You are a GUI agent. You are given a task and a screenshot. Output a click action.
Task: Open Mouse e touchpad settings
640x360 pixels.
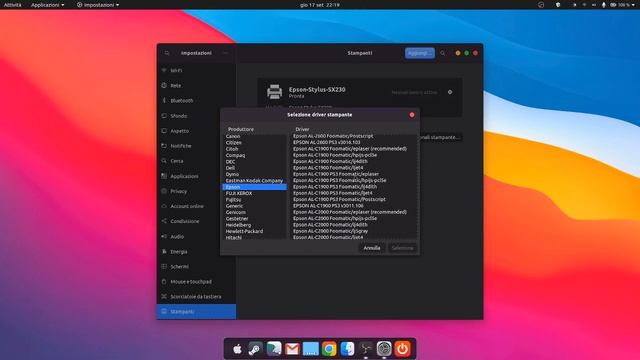pos(196,282)
